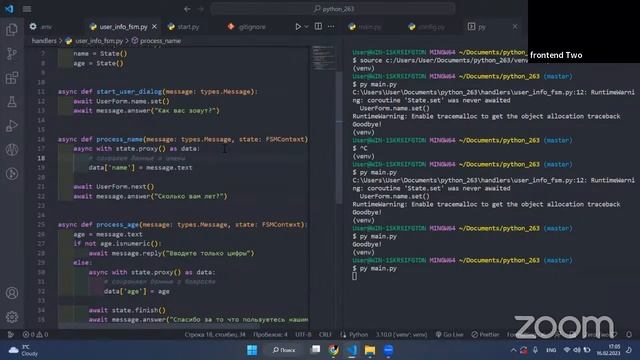
Task: Click the remote window status bar icon
Action: (x=10, y=334)
